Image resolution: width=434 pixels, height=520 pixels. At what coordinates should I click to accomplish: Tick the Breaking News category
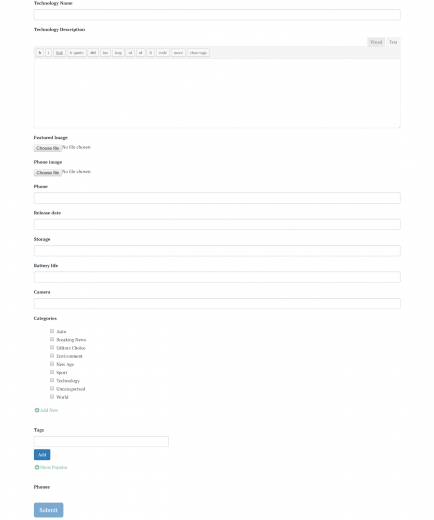coord(52,339)
